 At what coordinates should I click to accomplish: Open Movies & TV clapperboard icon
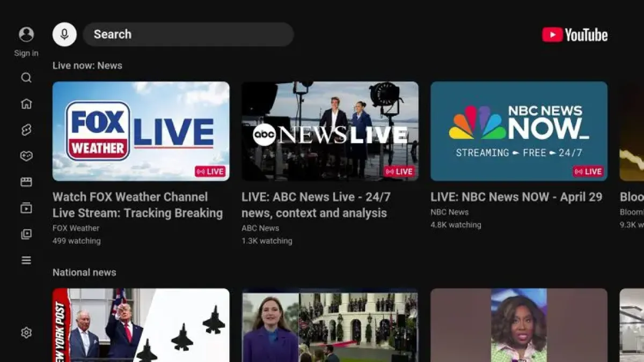pyautogui.click(x=26, y=182)
